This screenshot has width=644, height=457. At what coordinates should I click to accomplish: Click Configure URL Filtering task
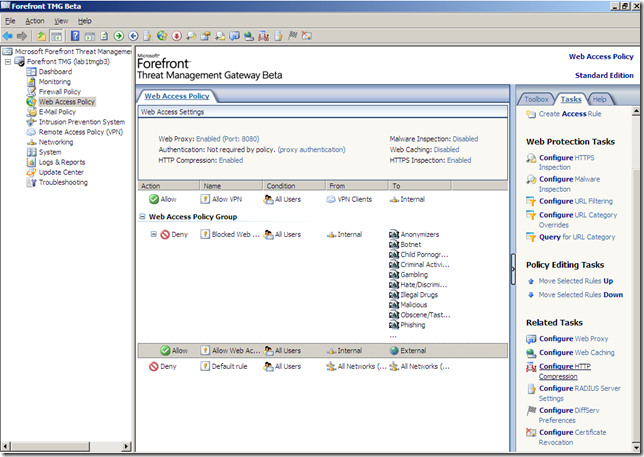(x=575, y=201)
